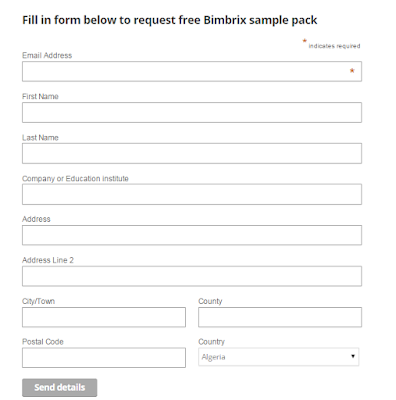The image size is (396, 400).
Task: Click the Country label text
Action: pyautogui.click(x=211, y=342)
